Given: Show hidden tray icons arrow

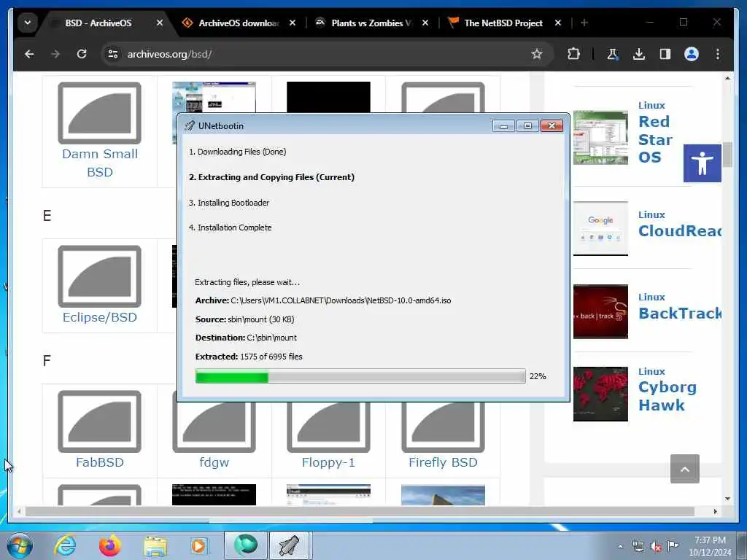Looking at the screenshot, I should click(620, 546).
